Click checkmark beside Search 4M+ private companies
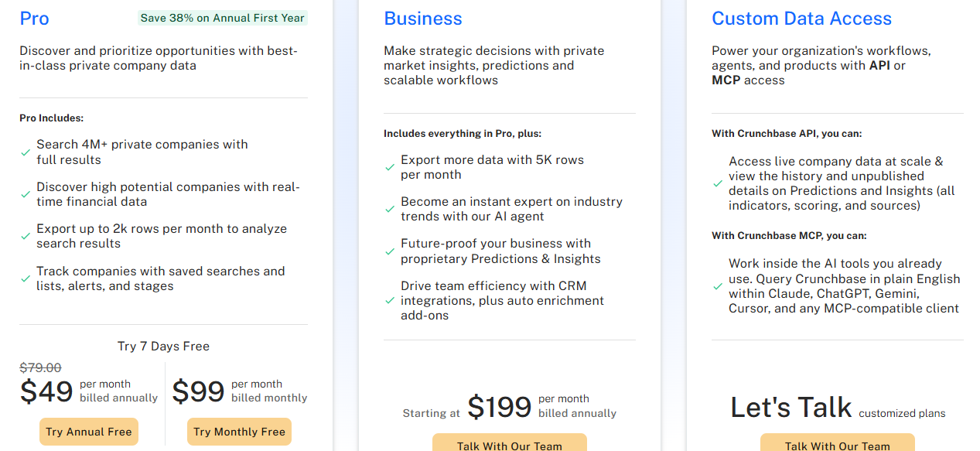The height and width of the screenshot is (451, 980). (26, 152)
